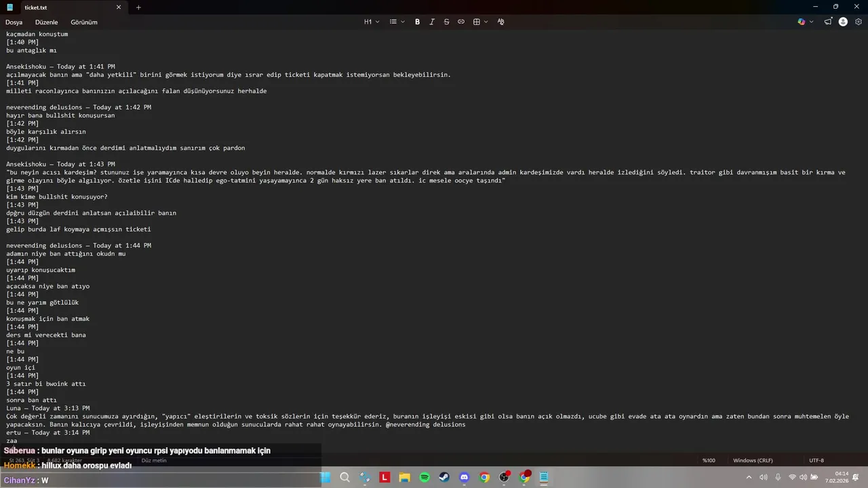Click the Windows Start button

[x=325, y=477]
